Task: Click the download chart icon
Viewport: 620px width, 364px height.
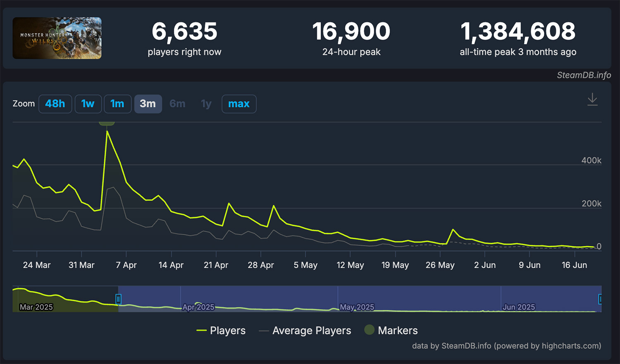Action: pyautogui.click(x=592, y=100)
